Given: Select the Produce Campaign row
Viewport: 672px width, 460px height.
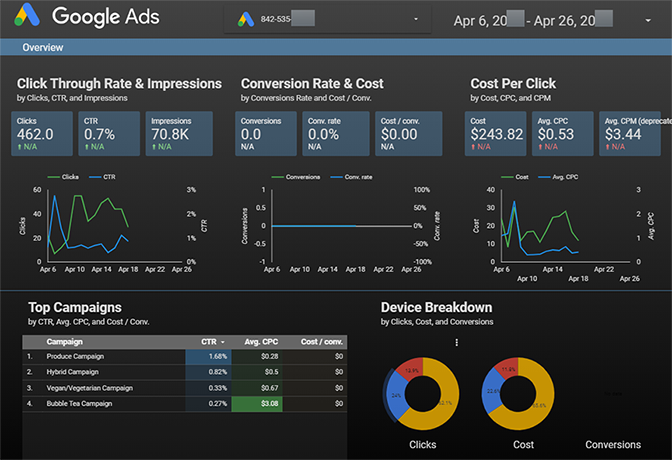Looking at the screenshot, I should (x=75, y=356).
